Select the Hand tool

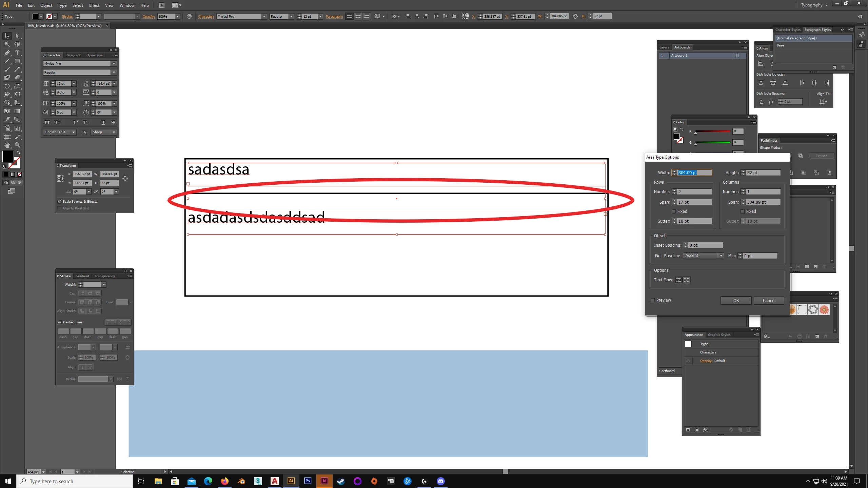click(x=7, y=145)
